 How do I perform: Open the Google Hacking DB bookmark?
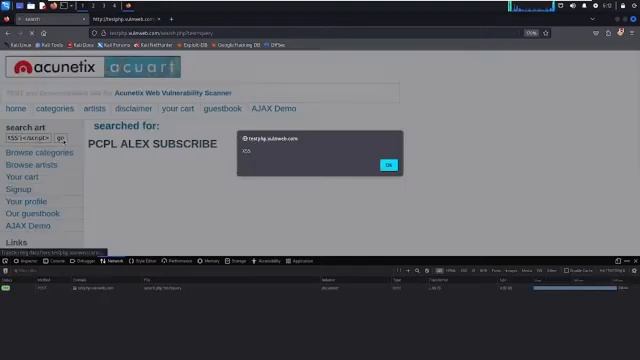pyautogui.click(x=236, y=45)
